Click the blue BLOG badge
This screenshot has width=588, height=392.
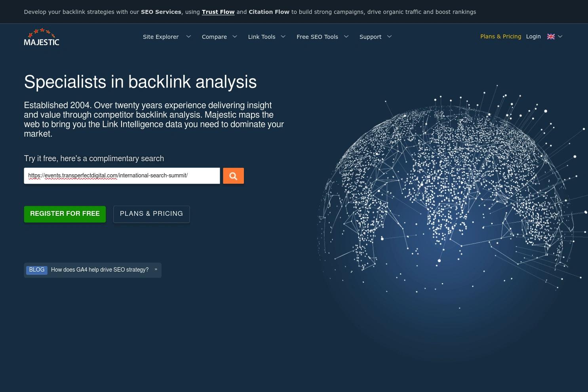(x=37, y=270)
